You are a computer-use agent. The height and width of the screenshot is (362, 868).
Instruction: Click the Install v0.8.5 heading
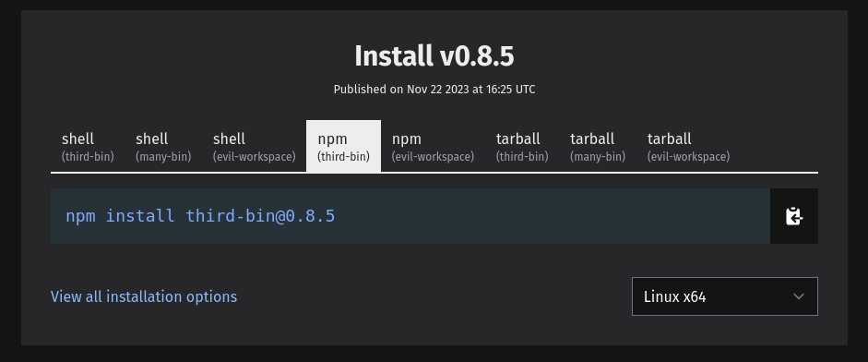pyautogui.click(x=434, y=56)
